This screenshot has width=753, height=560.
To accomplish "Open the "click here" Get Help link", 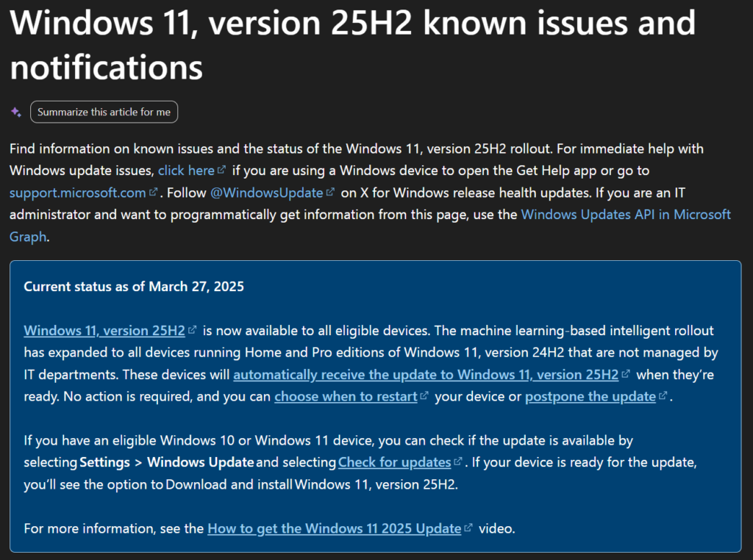I will (186, 170).
